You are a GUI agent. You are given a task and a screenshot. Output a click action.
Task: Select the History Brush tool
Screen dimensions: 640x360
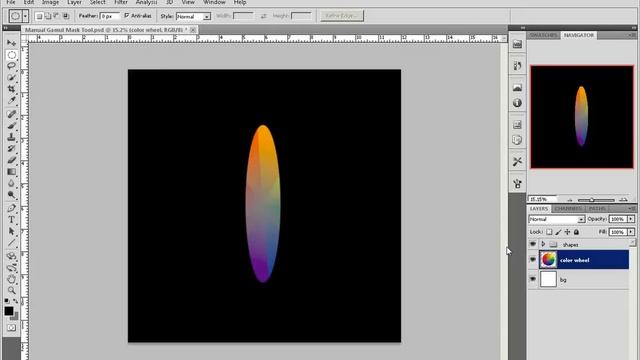pos(11,149)
